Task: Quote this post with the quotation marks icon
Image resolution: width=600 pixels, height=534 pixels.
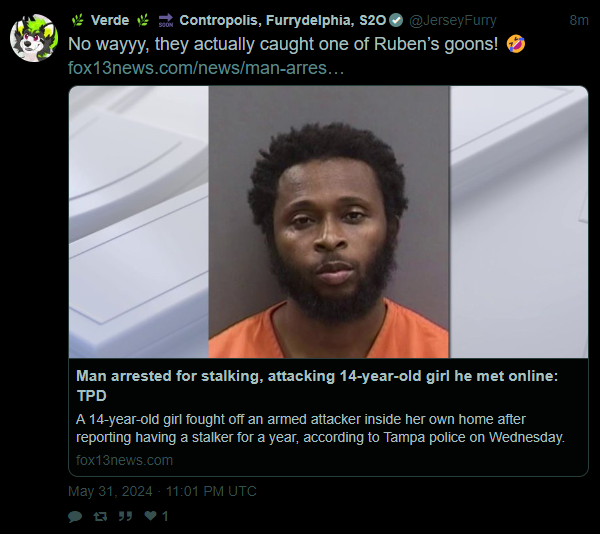Action: click(125, 516)
